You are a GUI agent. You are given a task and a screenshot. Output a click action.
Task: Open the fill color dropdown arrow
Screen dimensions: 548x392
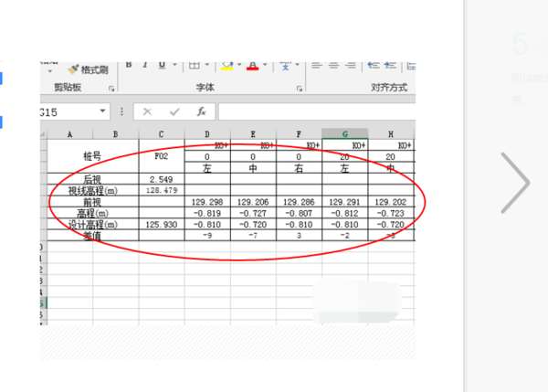(x=239, y=65)
